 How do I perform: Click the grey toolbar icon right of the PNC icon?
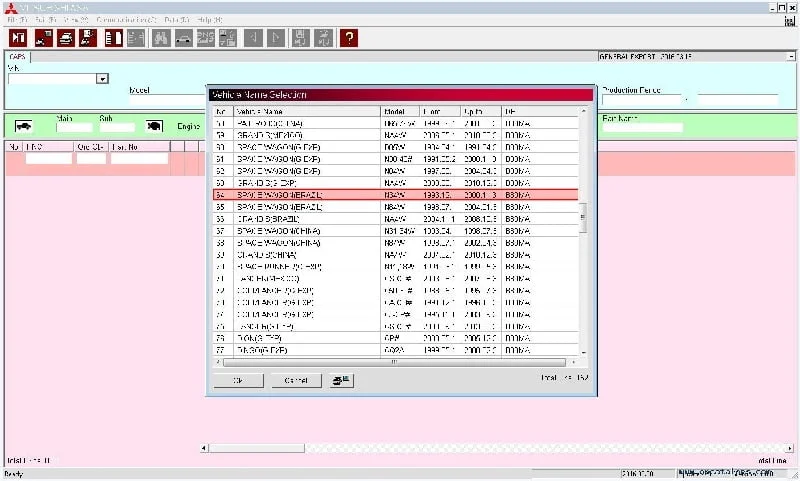pyautogui.click(x=228, y=38)
